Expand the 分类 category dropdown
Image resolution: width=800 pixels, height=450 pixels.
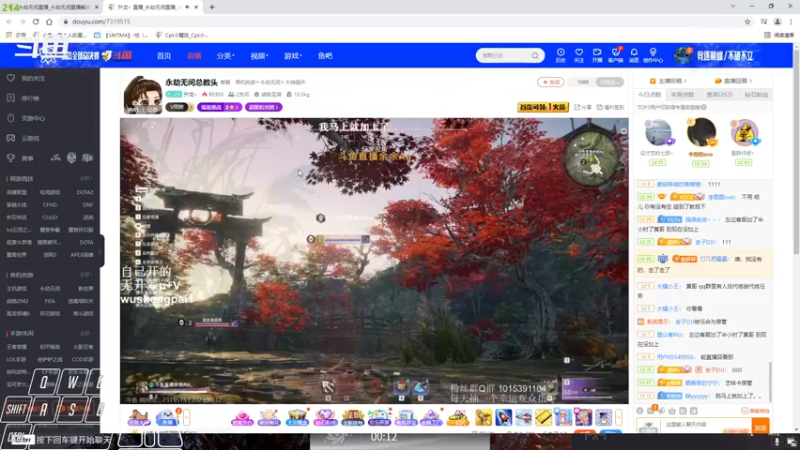pyautogui.click(x=225, y=56)
